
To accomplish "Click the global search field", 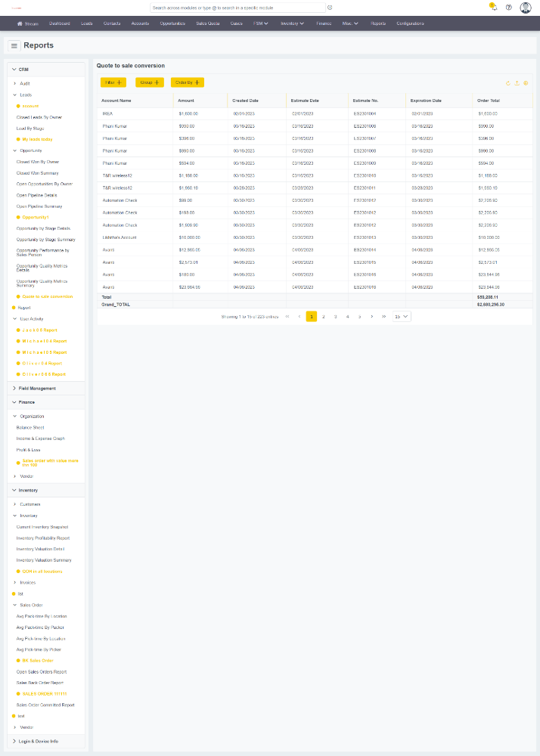I will point(237,8).
